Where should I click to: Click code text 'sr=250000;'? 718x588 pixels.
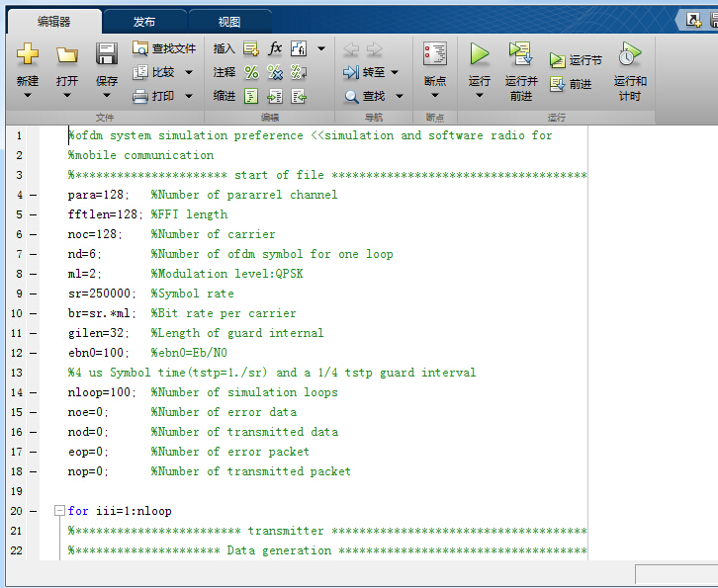tap(102, 294)
